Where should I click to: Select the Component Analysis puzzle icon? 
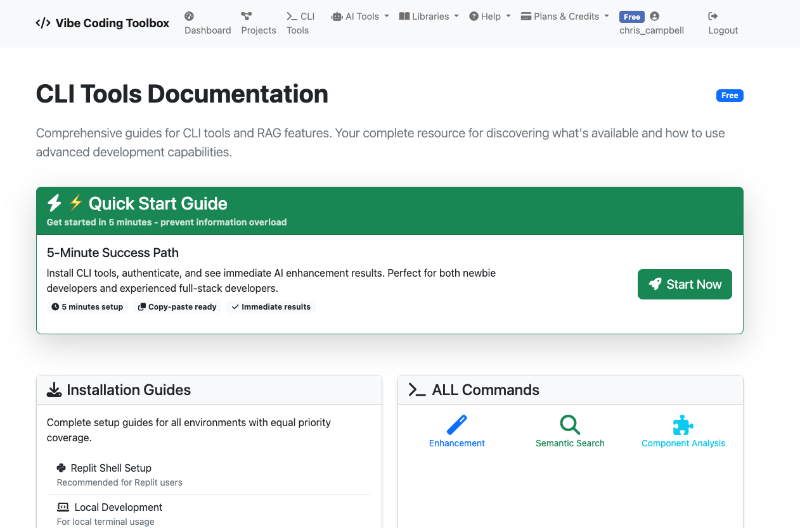point(683,424)
